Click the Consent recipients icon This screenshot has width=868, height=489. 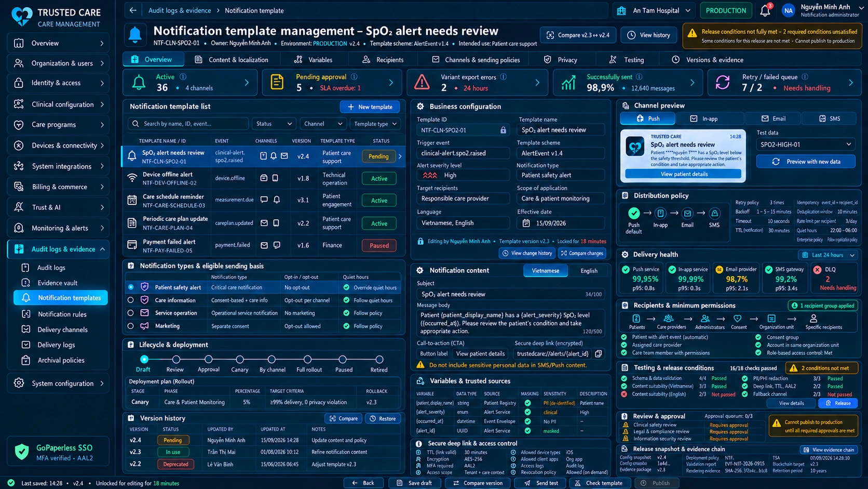pos(737,318)
